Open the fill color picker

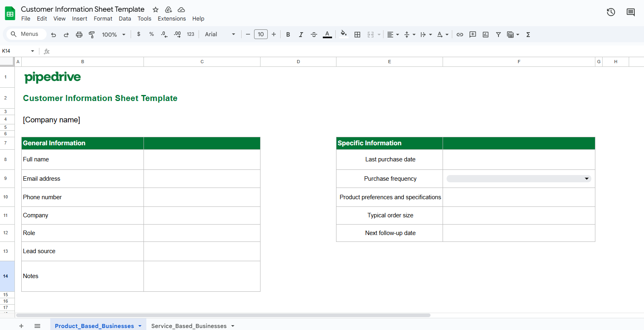[x=343, y=34]
